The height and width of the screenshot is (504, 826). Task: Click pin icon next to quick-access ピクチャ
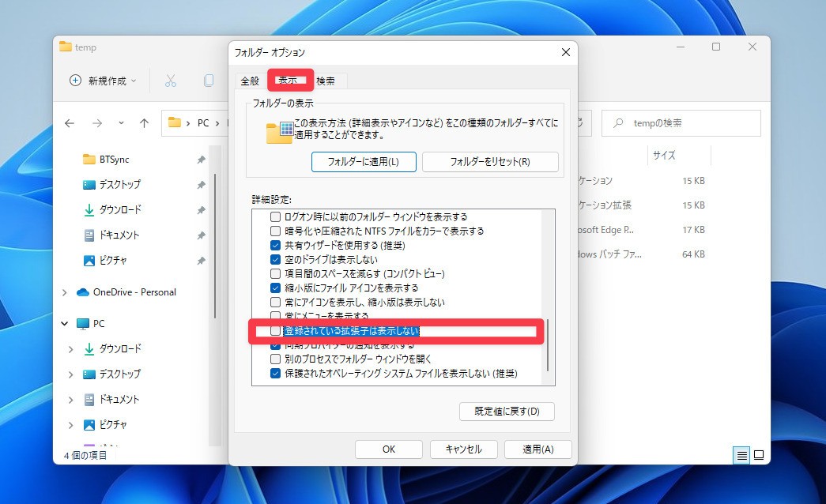click(x=201, y=261)
